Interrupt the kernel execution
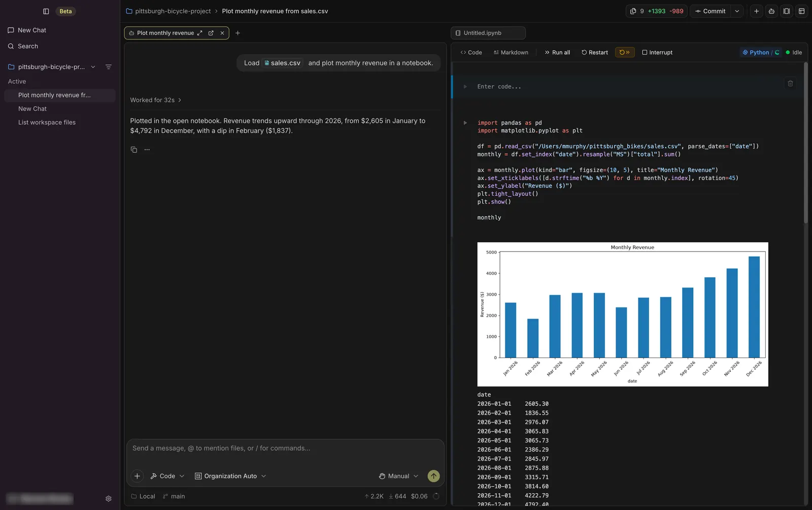812x510 pixels. (657, 52)
